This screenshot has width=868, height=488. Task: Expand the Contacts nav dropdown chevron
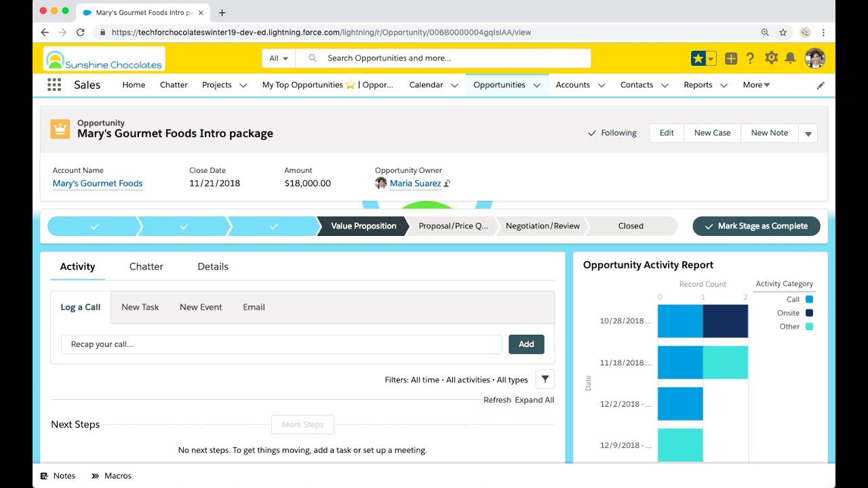pyautogui.click(x=665, y=85)
